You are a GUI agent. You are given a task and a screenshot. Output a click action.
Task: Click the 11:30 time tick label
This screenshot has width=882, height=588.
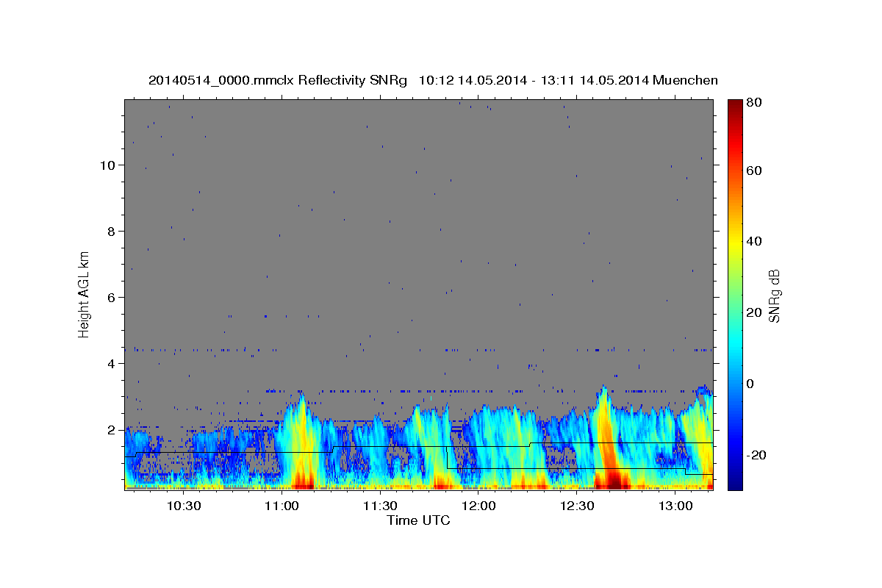380,506
